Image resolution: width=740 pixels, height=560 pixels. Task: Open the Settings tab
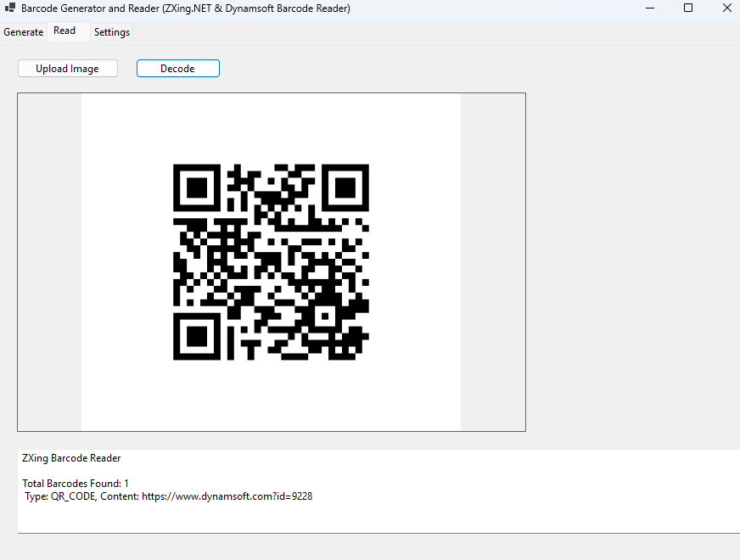[111, 31]
